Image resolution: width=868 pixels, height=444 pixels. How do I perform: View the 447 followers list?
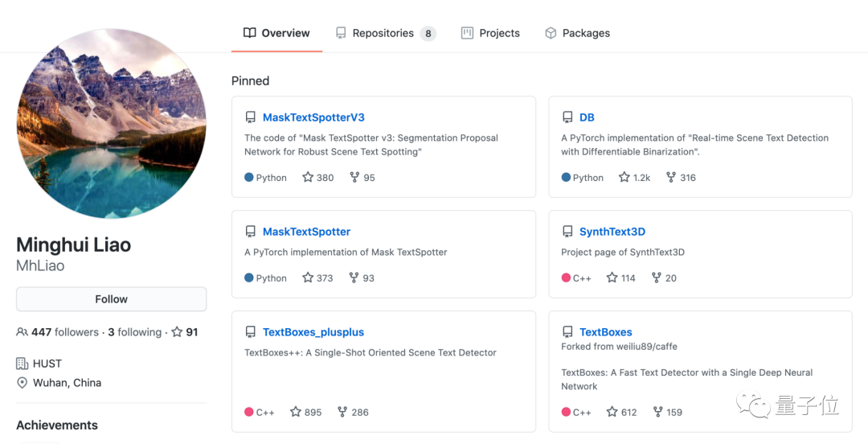(x=65, y=332)
